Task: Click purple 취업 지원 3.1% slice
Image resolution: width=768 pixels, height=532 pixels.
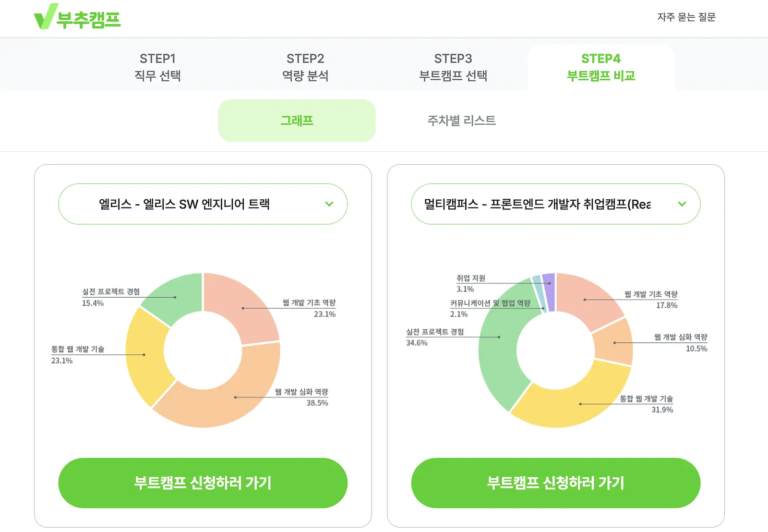Action: (549, 292)
